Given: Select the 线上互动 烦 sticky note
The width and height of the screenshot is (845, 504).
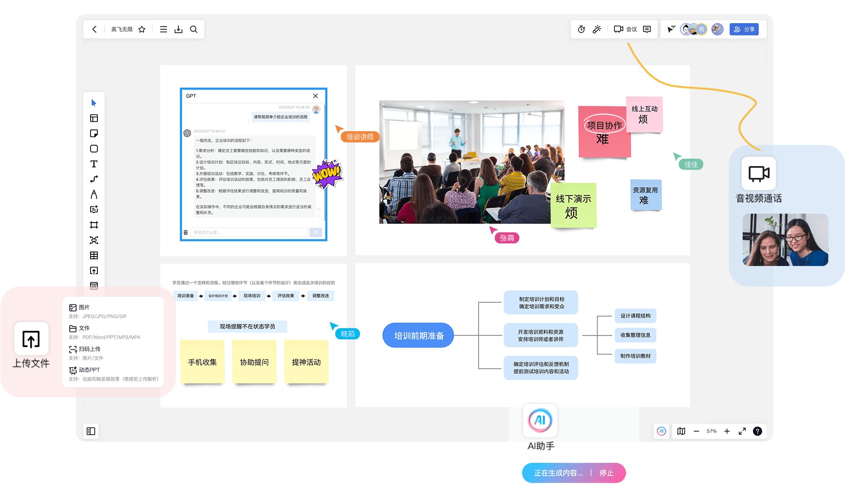Looking at the screenshot, I should pos(644,114).
